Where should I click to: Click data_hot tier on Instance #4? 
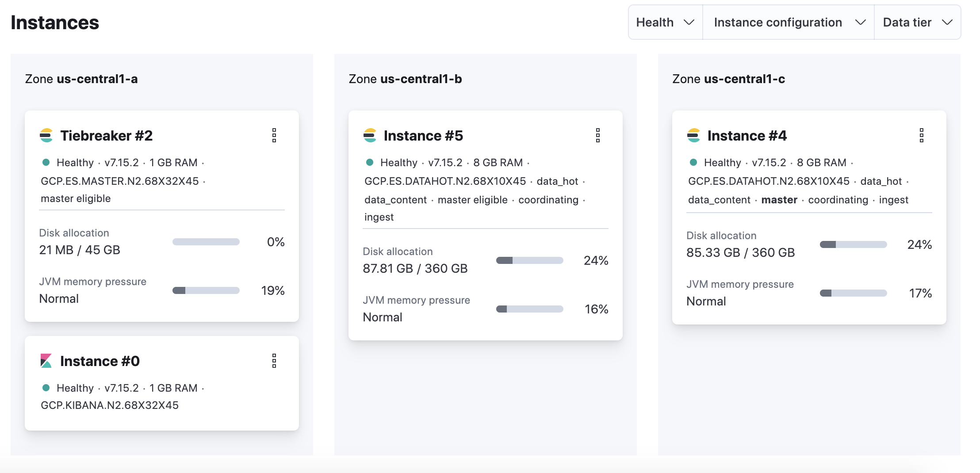pyautogui.click(x=881, y=181)
